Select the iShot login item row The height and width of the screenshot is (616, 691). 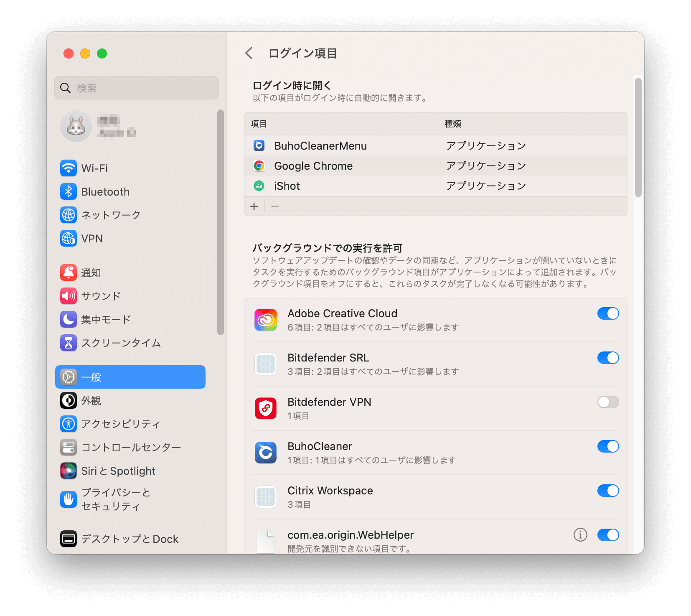436,186
